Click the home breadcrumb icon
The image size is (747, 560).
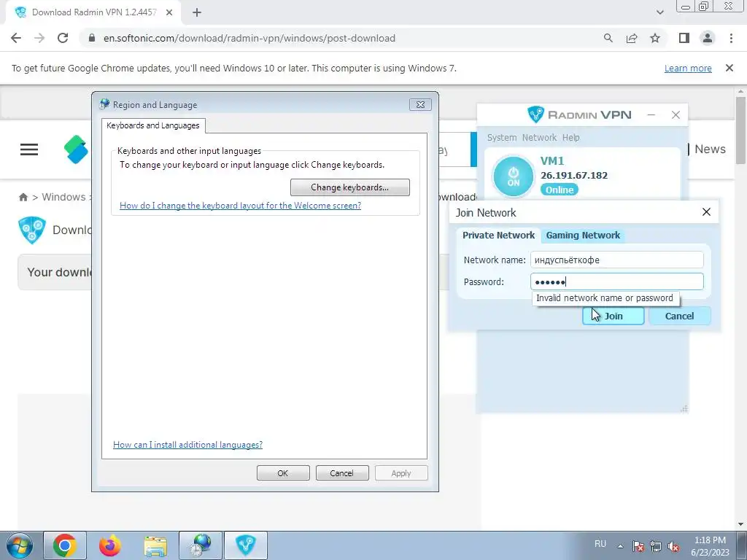coord(23,197)
